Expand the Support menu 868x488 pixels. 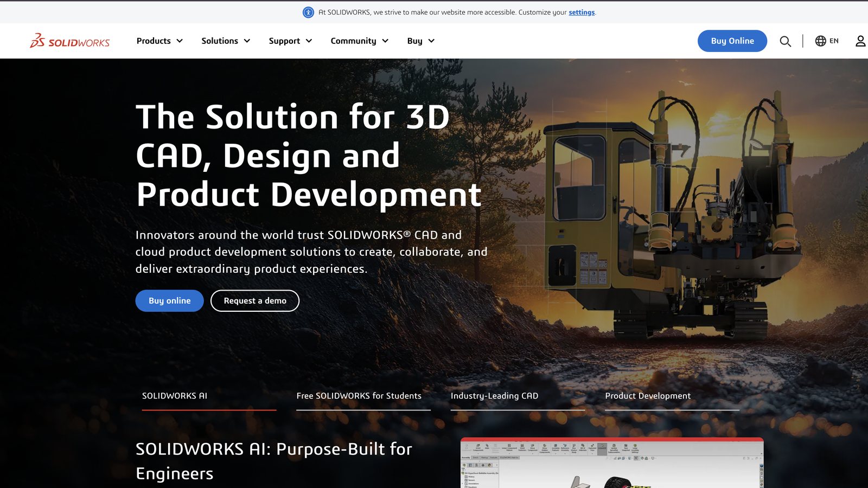tap(290, 41)
